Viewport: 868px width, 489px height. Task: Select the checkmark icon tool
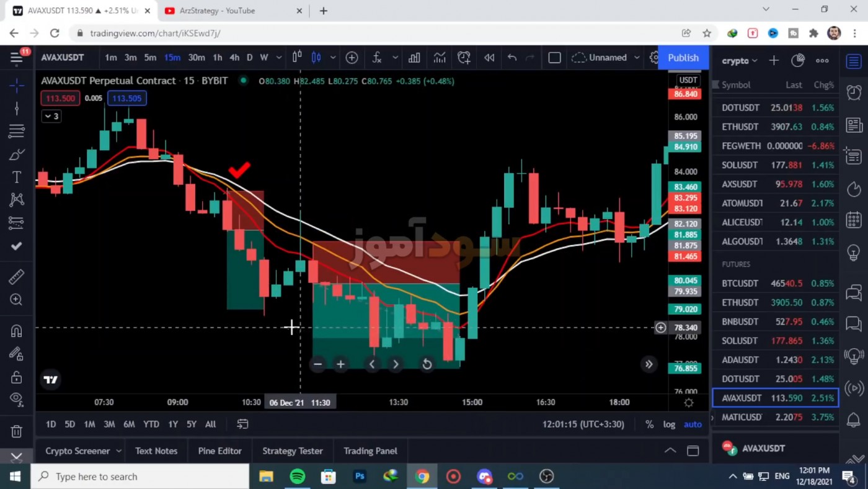[17, 246]
